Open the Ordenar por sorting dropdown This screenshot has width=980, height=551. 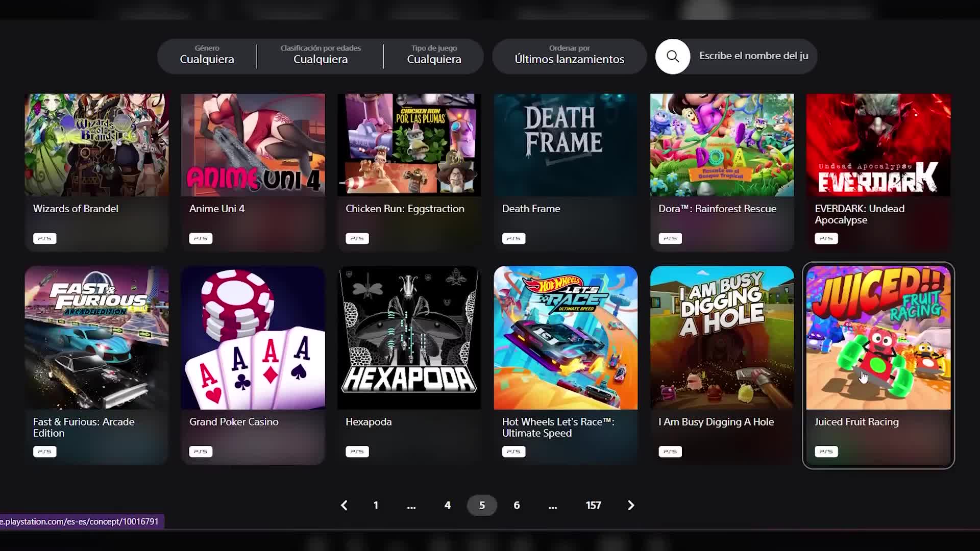(569, 56)
